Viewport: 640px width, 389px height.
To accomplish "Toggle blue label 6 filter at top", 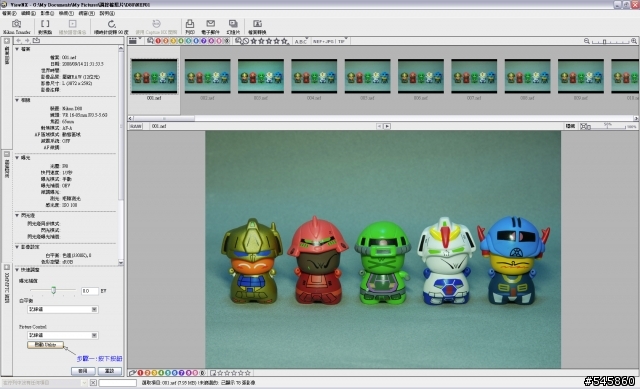I will pos(196,41).
